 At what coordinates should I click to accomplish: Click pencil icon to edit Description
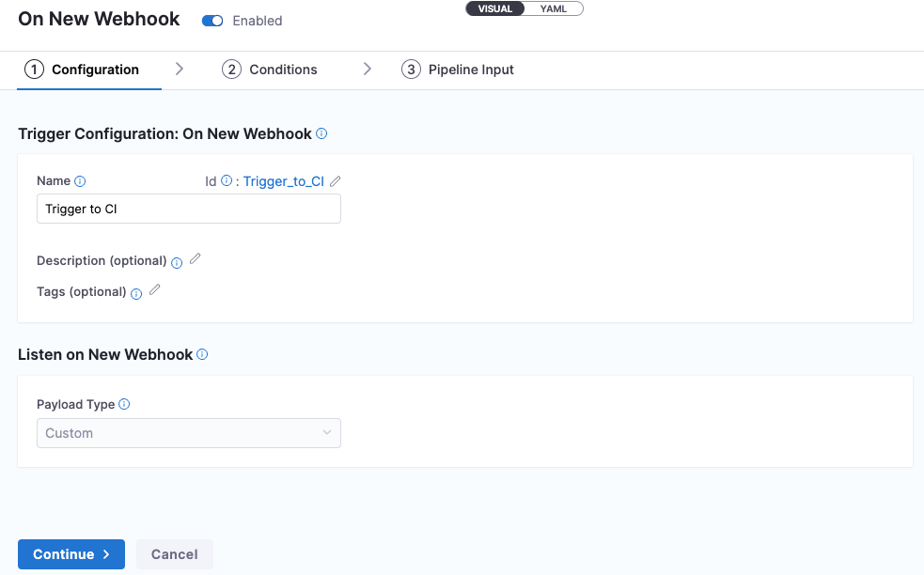[196, 259]
